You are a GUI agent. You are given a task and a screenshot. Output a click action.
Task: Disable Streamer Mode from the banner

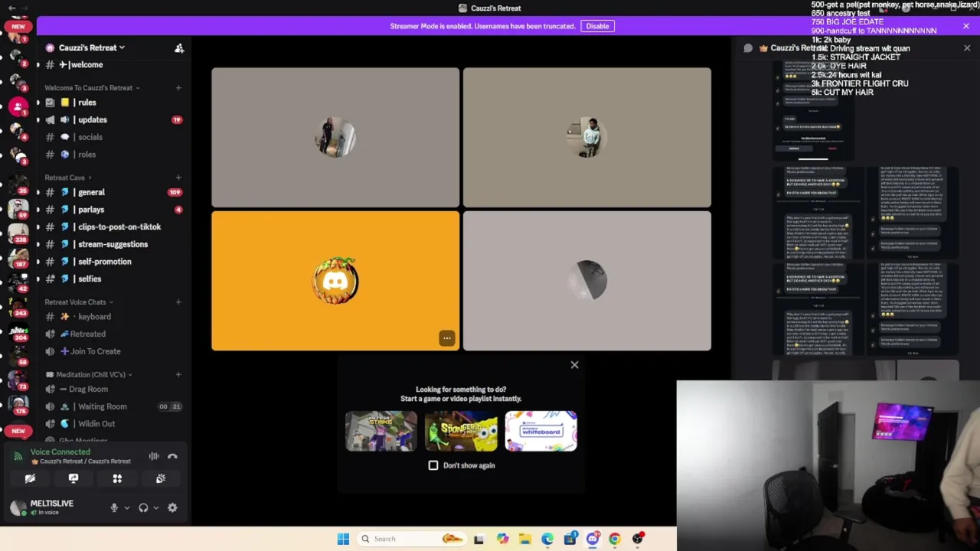[x=597, y=26]
